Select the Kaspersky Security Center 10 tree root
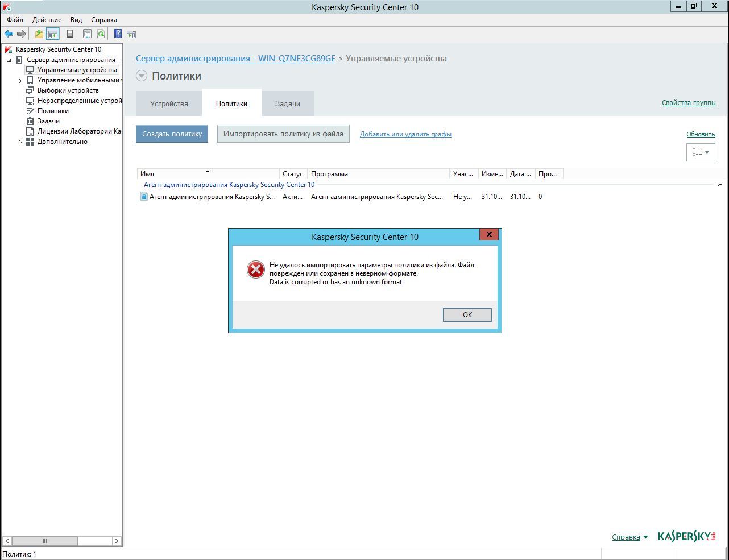Screen dimensions: 729x560 pos(59,49)
